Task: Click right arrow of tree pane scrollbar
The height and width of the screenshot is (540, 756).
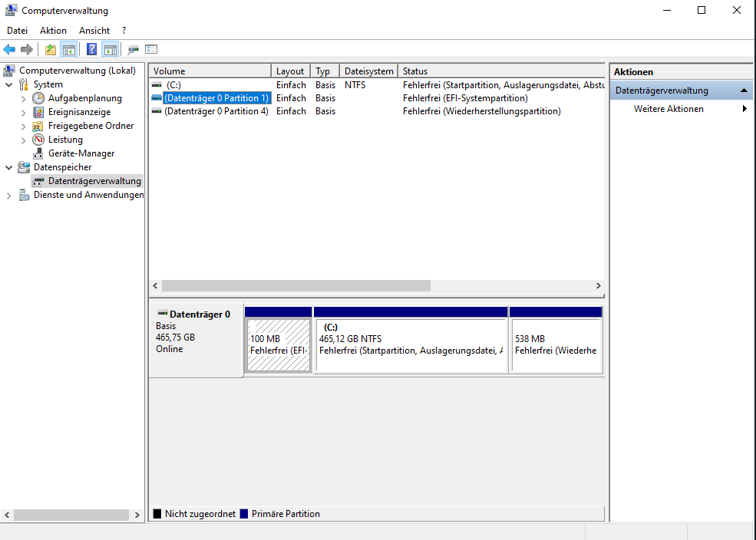Action: (137, 515)
